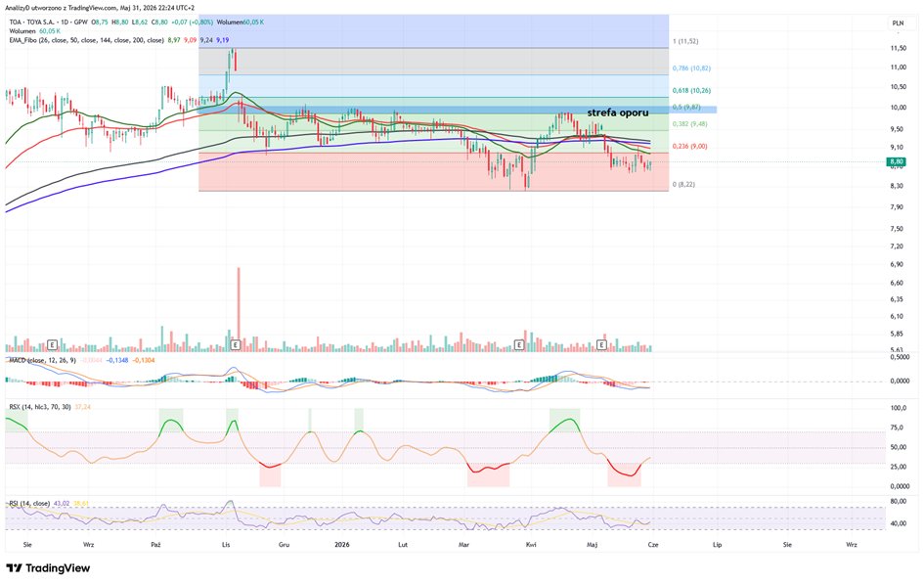Click the Lis month label on time axis
The width and height of the screenshot is (924, 584).
click(x=226, y=545)
